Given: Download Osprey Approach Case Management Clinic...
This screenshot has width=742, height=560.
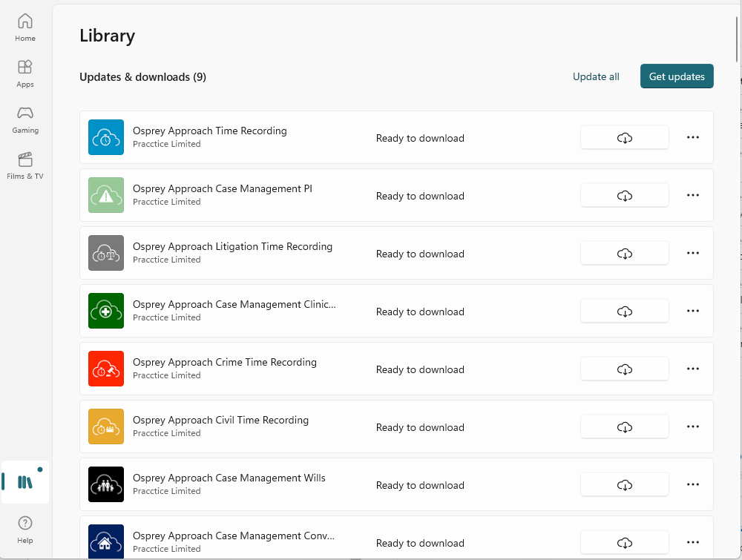Looking at the screenshot, I should coord(625,312).
